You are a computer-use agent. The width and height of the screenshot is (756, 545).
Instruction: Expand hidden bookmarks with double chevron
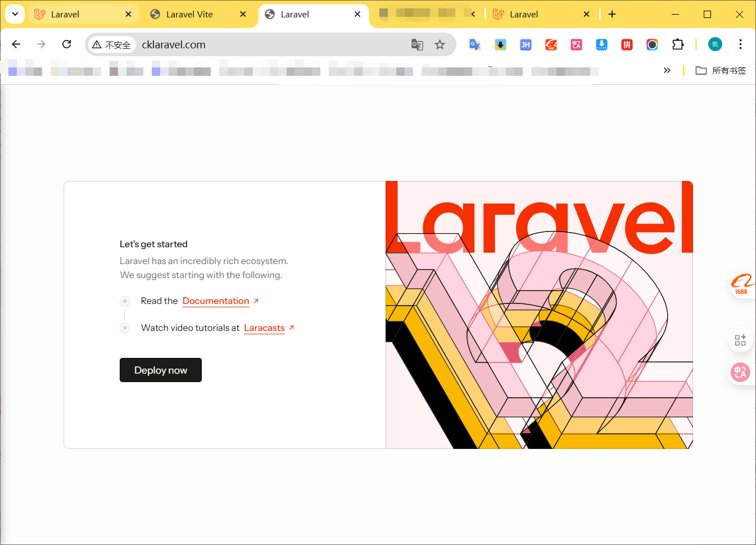667,70
